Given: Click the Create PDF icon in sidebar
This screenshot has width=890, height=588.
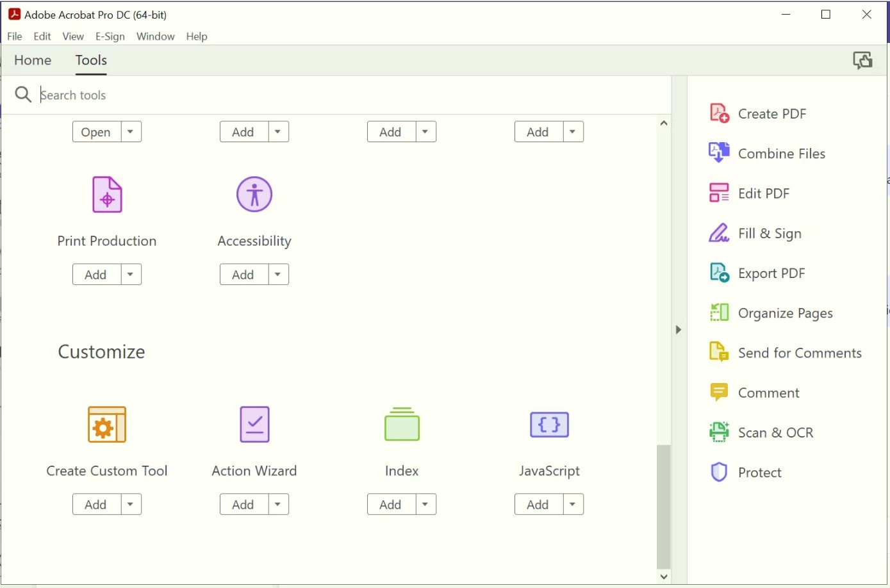Looking at the screenshot, I should tap(719, 113).
